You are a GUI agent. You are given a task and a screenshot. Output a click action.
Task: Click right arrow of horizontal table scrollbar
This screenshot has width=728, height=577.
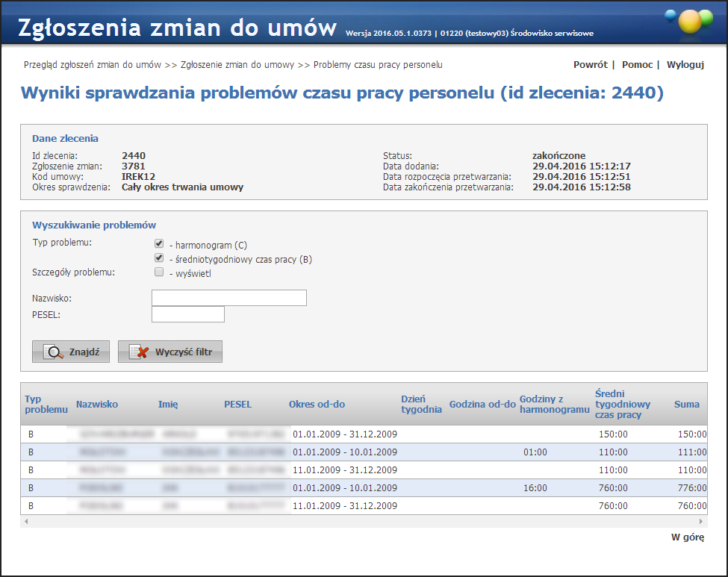(x=701, y=521)
